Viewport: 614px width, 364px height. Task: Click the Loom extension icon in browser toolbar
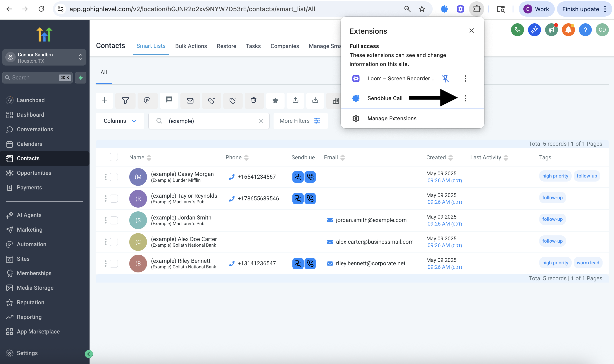pyautogui.click(x=460, y=9)
